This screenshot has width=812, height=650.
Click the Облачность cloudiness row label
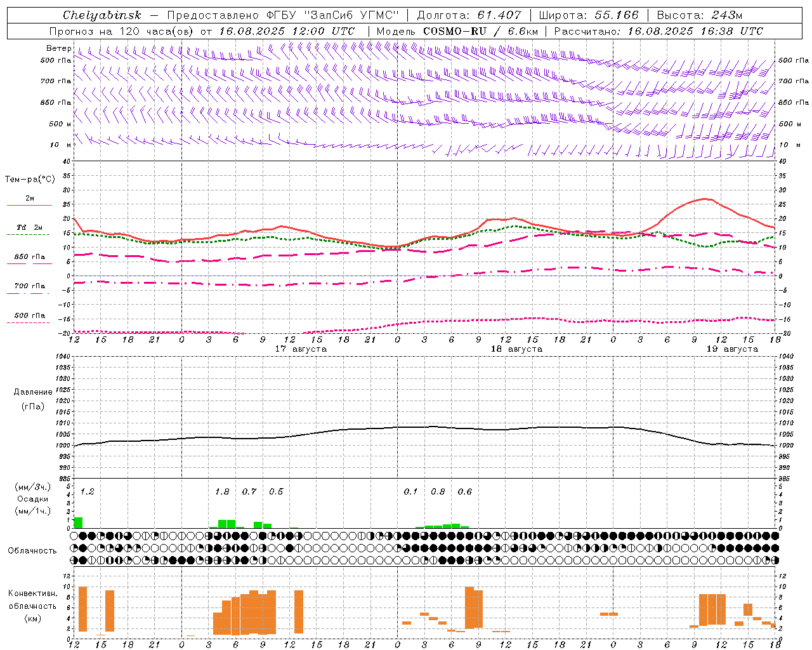click(x=32, y=551)
